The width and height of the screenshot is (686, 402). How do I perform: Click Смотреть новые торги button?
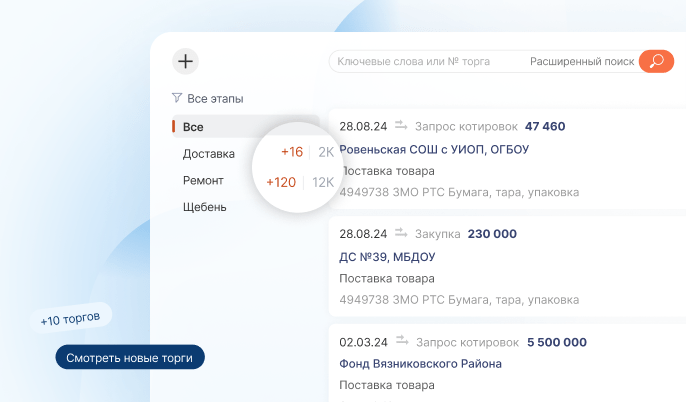[x=130, y=357]
